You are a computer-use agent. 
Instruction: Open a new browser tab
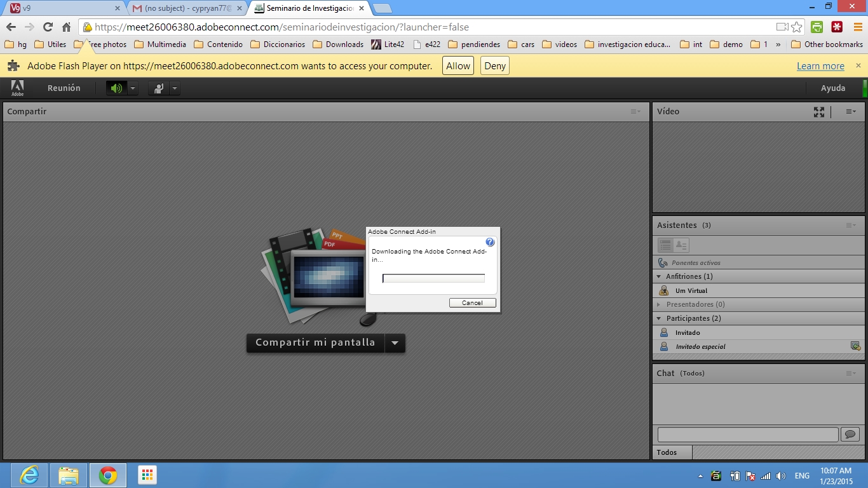(x=382, y=8)
